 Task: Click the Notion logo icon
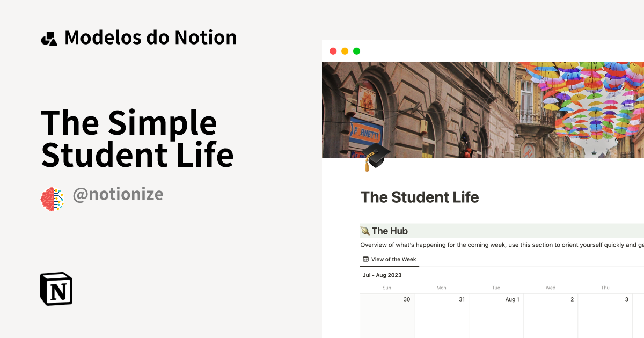pyautogui.click(x=56, y=289)
